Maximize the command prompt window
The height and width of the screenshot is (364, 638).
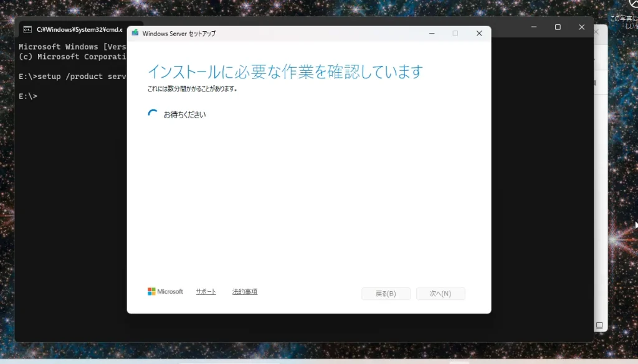tap(558, 27)
